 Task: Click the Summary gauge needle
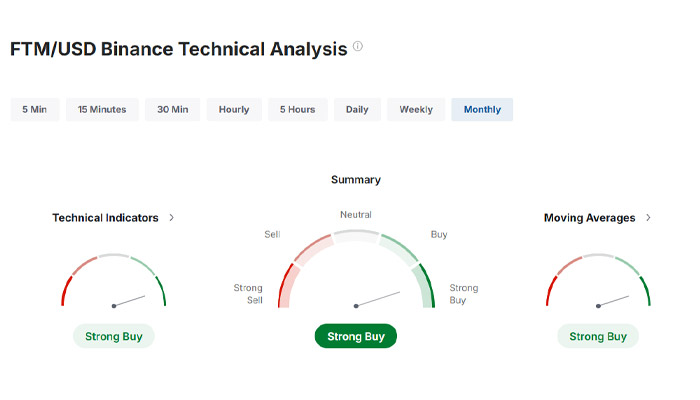[378, 299]
